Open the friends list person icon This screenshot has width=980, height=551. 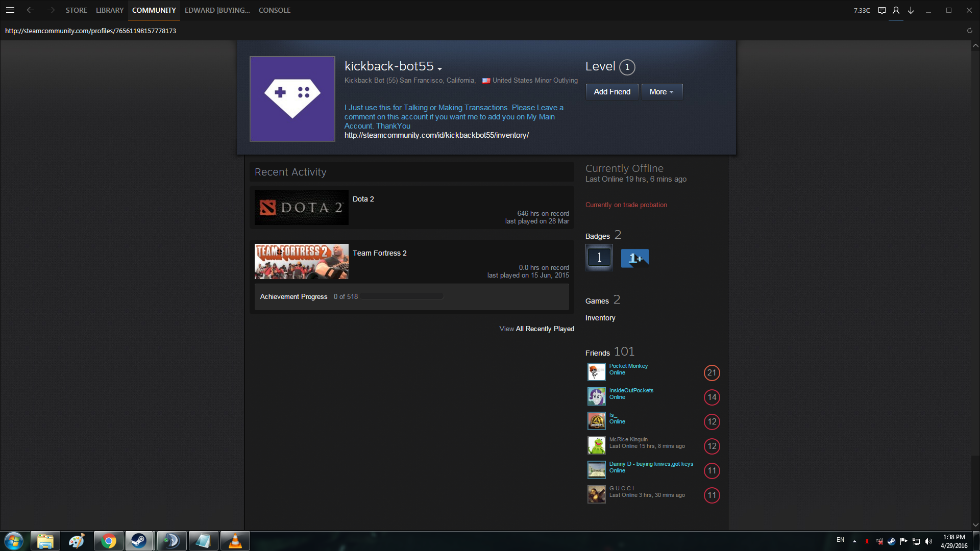896,10
